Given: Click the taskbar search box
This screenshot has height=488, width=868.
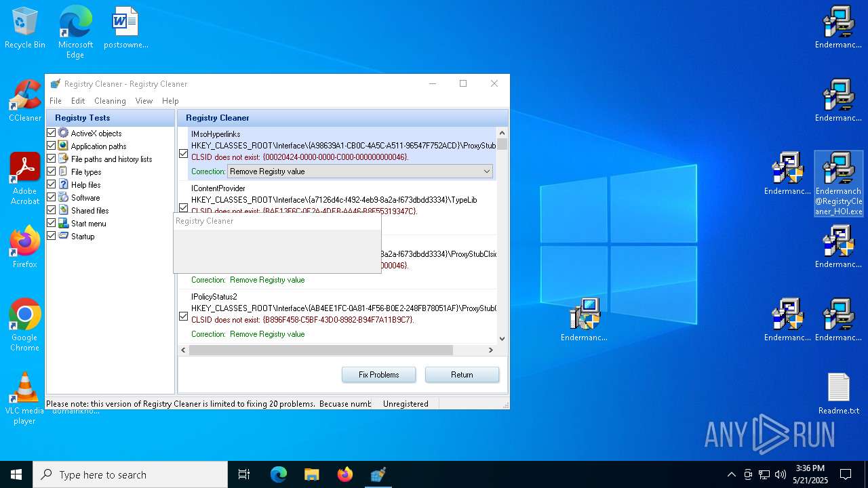Looking at the screenshot, I should 130,474.
